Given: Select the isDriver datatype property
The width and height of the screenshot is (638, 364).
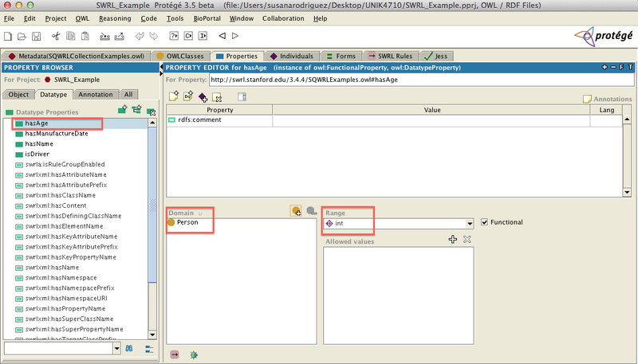Looking at the screenshot, I should tap(37, 154).
